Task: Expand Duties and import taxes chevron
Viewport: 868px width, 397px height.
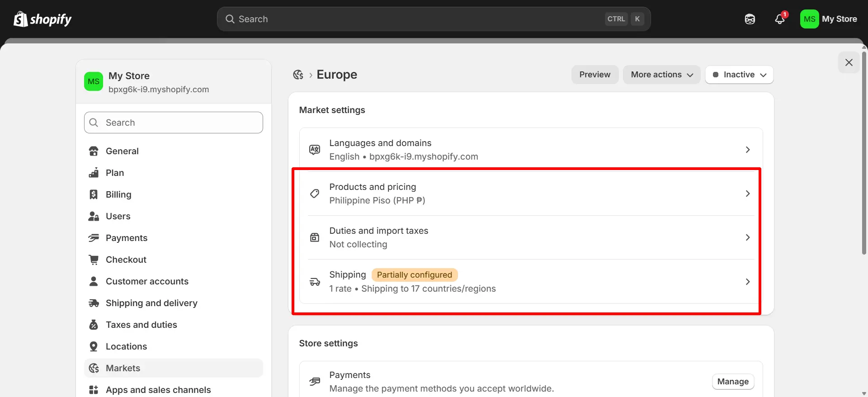Action: (x=748, y=237)
